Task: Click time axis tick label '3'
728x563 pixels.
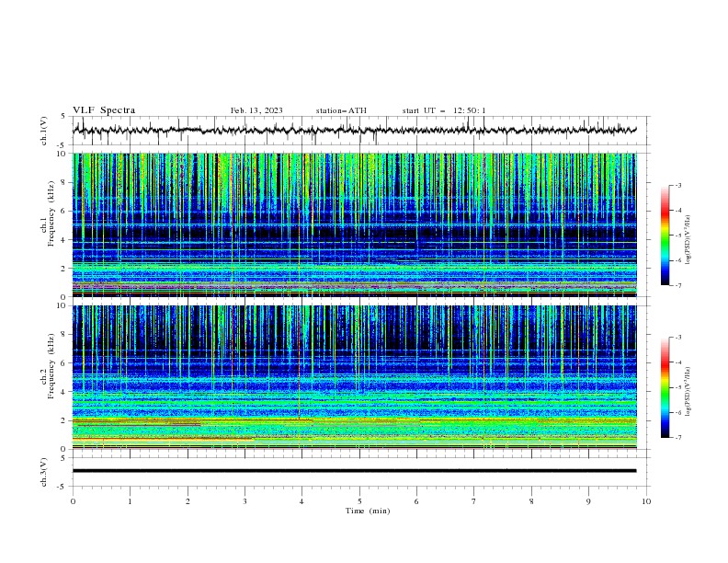Action: pos(245,501)
